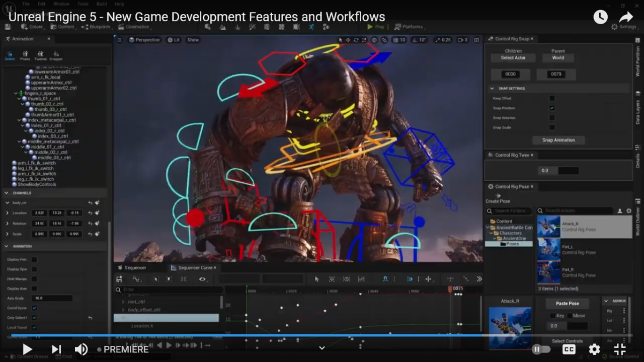Toggle grid snapping value 10
This screenshot has height=362, width=644.
[399, 40]
